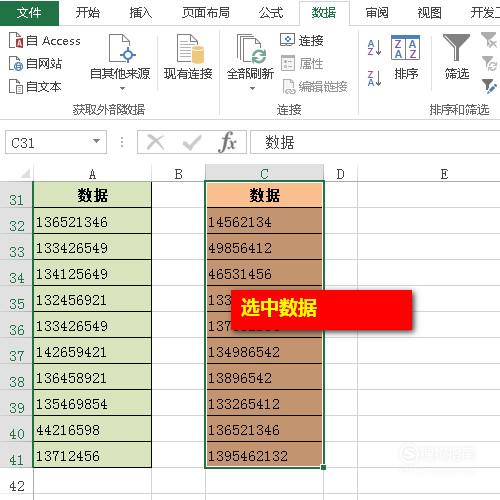The width and height of the screenshot is (500, 500).
Task: Select column D header
Action: point(340,174)
